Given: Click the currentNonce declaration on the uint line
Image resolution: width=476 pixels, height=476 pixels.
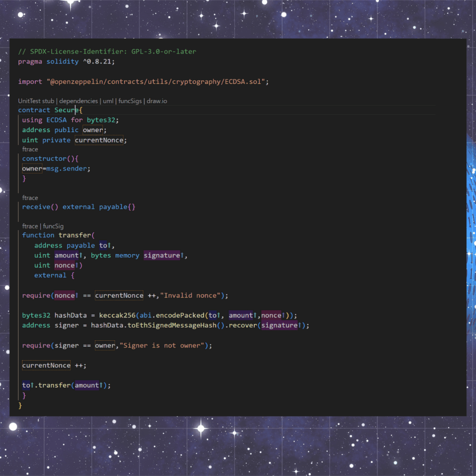Looking at the screenshot, I should pos(99,140).
